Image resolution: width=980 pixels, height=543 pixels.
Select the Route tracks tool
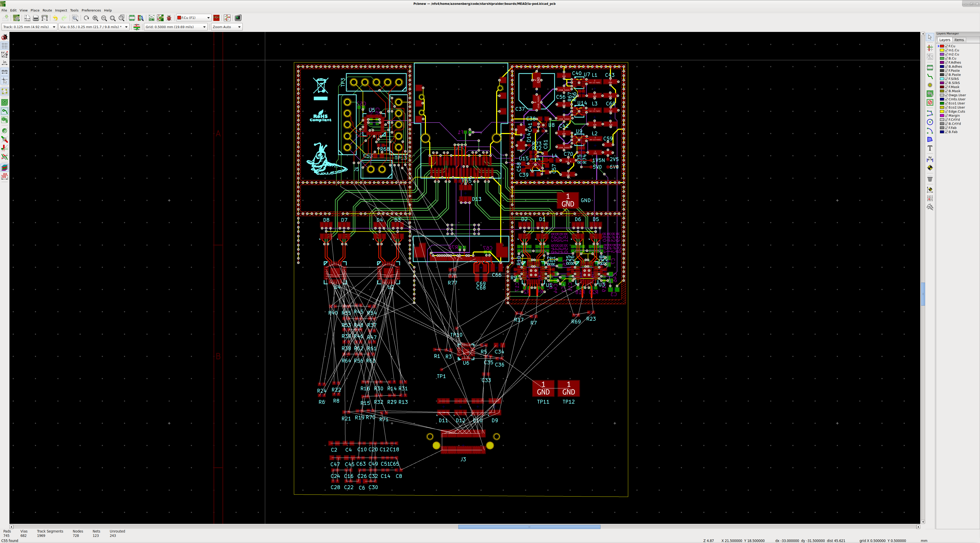[x=930, y=77]
